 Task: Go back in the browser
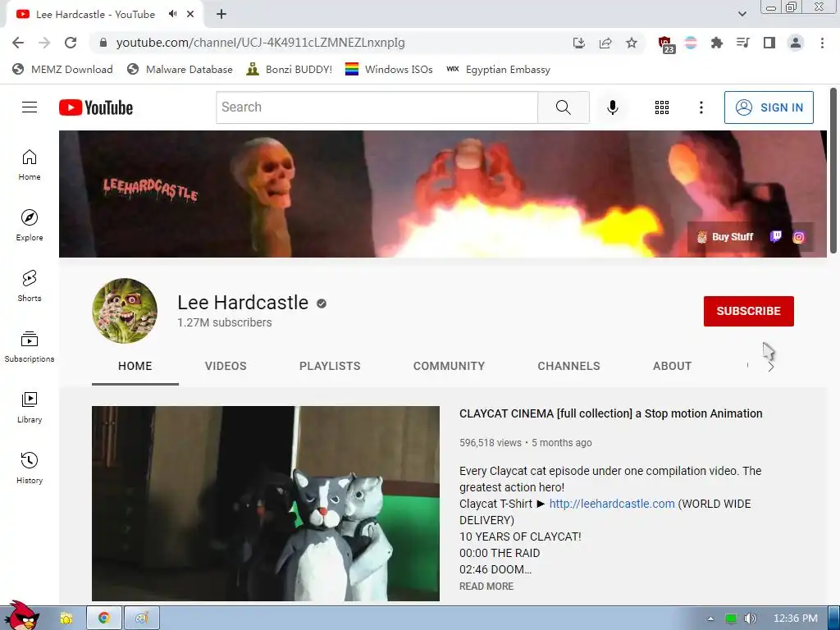[18, 43]
